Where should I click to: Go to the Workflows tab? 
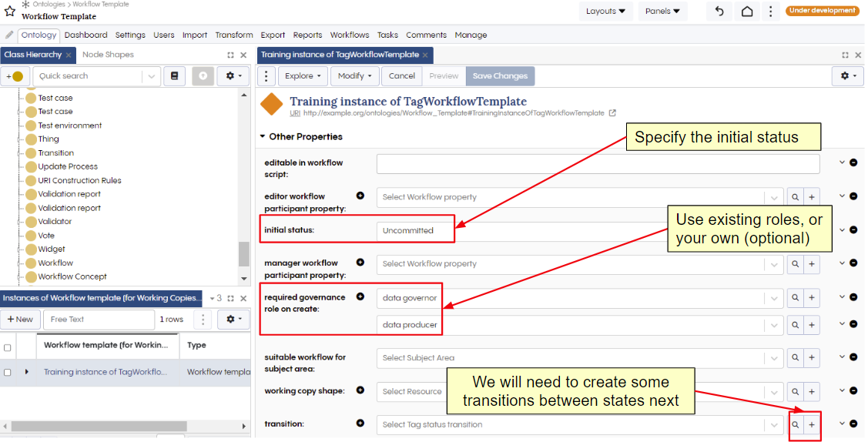(x=350, y=35)
